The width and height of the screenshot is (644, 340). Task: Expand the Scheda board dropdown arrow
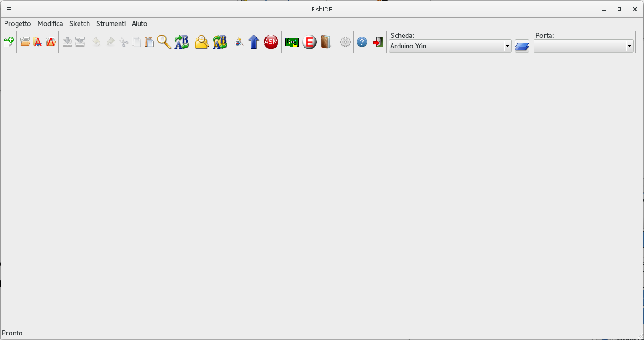tap(508, 46)
